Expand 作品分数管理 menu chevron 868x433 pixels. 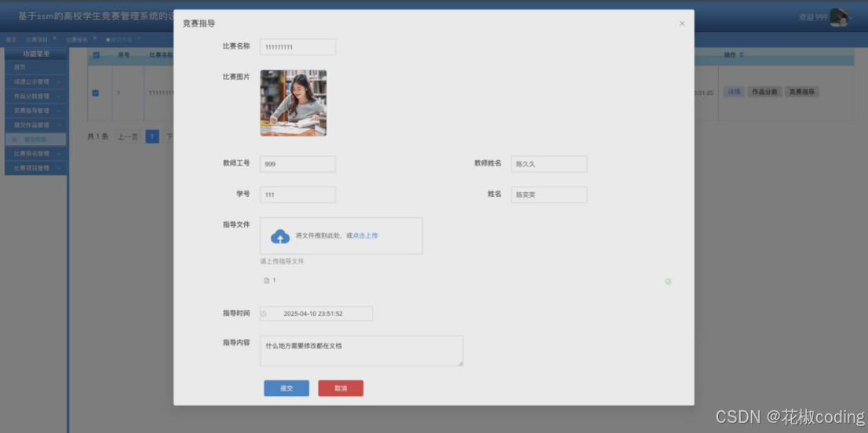tap(59, 96)
